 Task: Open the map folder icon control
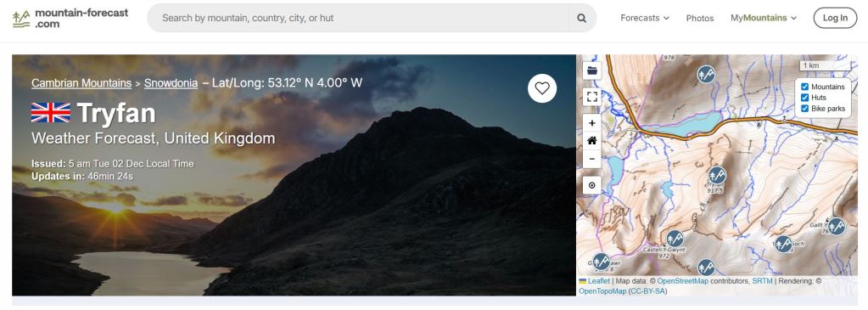pos(591,70)
